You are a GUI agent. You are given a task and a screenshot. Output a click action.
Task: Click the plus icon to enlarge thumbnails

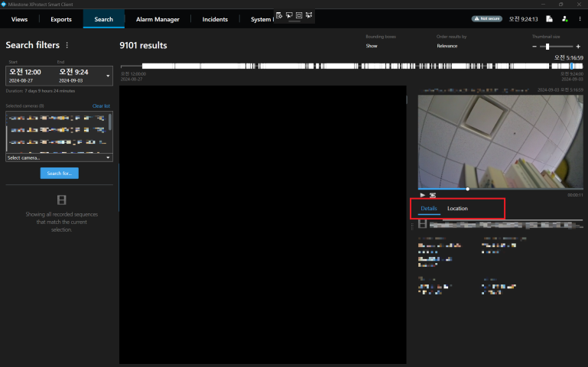(578, 47)
